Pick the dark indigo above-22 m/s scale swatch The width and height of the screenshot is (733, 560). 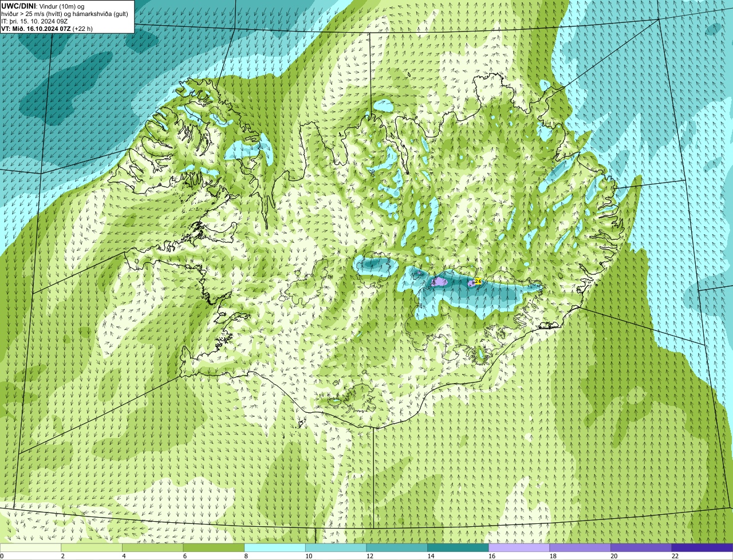coord(702,547)
